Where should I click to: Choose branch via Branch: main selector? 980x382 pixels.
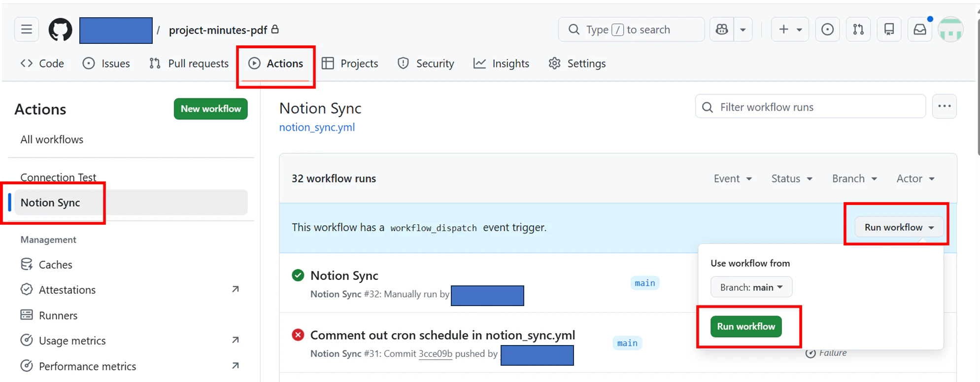coord(751,287)
